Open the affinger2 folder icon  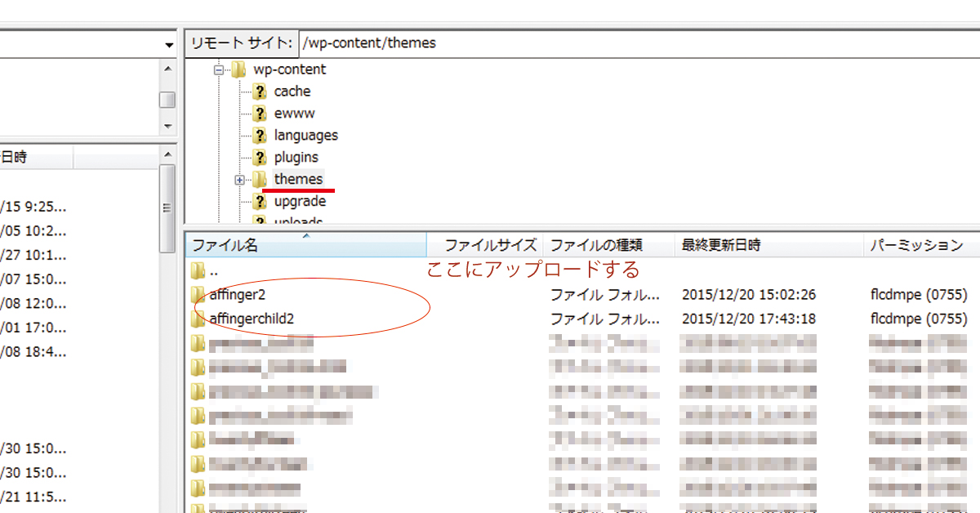[x=198, y=295]
